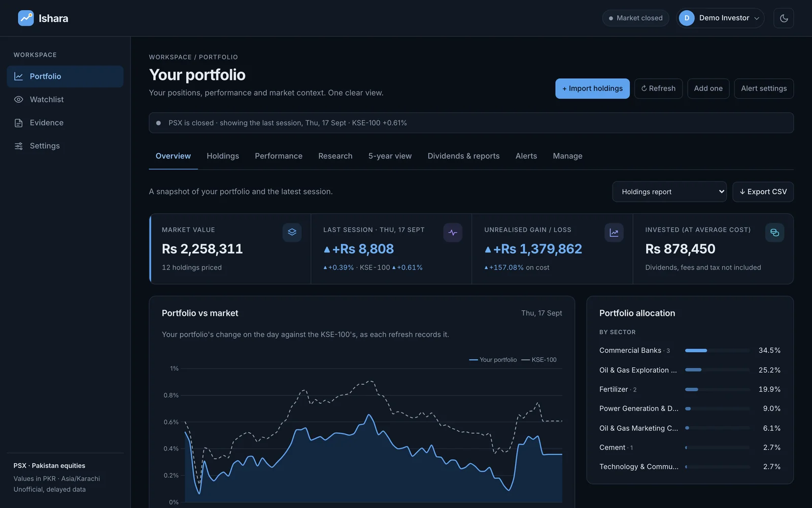Switch to the Performance tab

[x=279, y=156]
